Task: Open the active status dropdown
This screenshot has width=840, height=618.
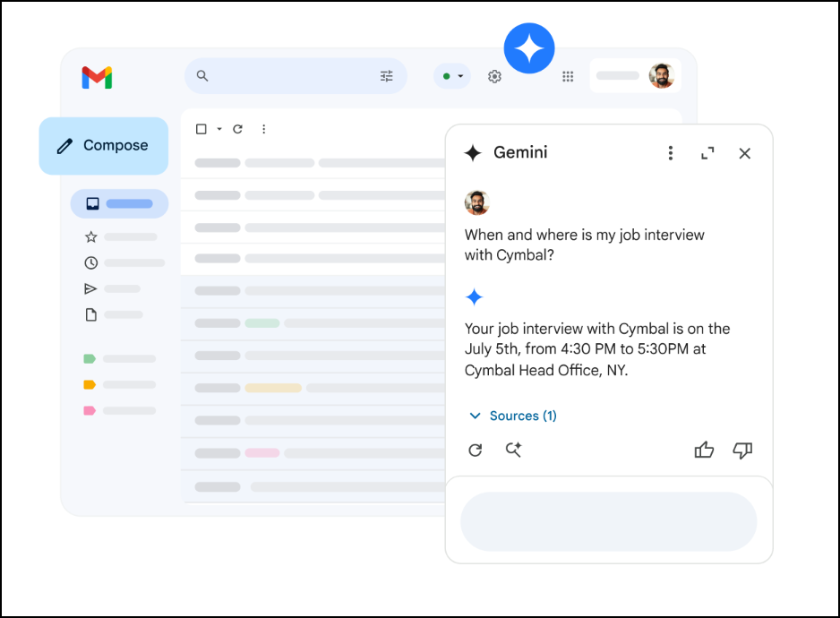Action: click(452, 76)
